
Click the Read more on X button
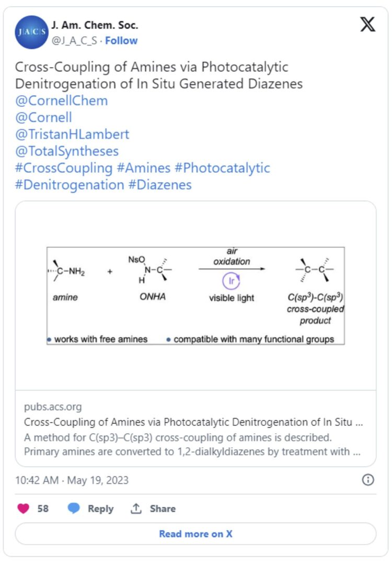pyautogui.click(x=196, y=534)
